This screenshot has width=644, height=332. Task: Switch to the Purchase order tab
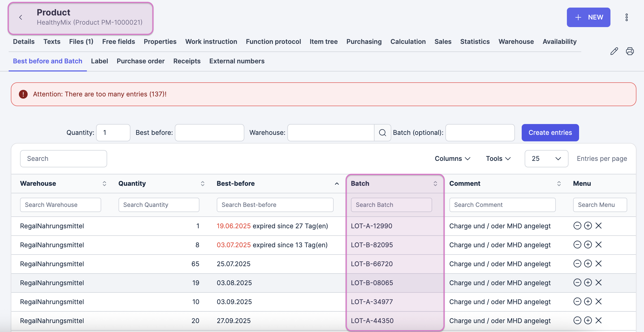[x=140, y=61]
